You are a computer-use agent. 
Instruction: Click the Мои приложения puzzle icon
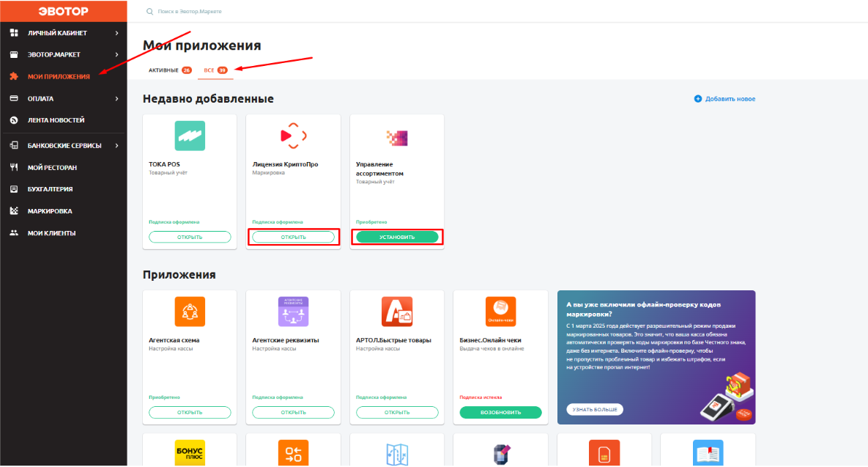pyautogui.click(x=15, y=76)
